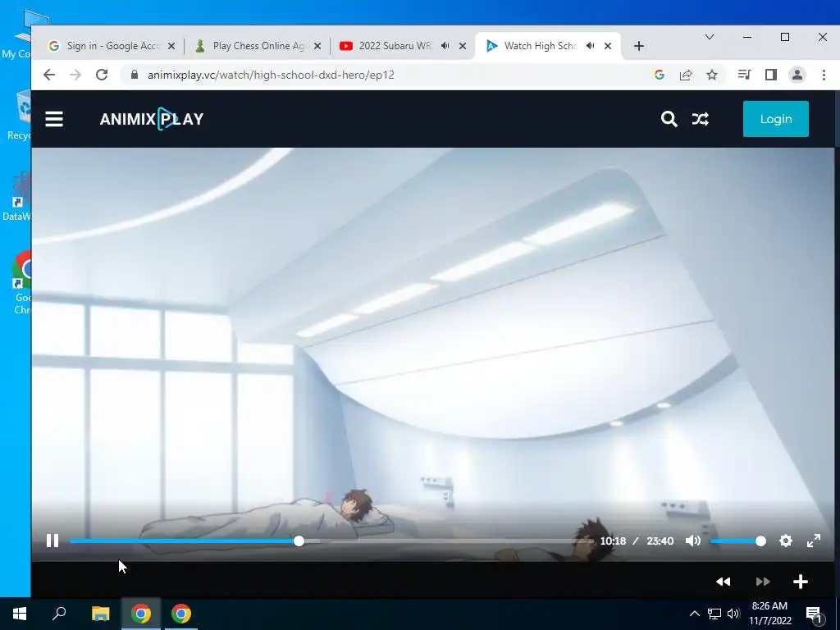Click the AnimixPlay logo

[x=152, y=119]
